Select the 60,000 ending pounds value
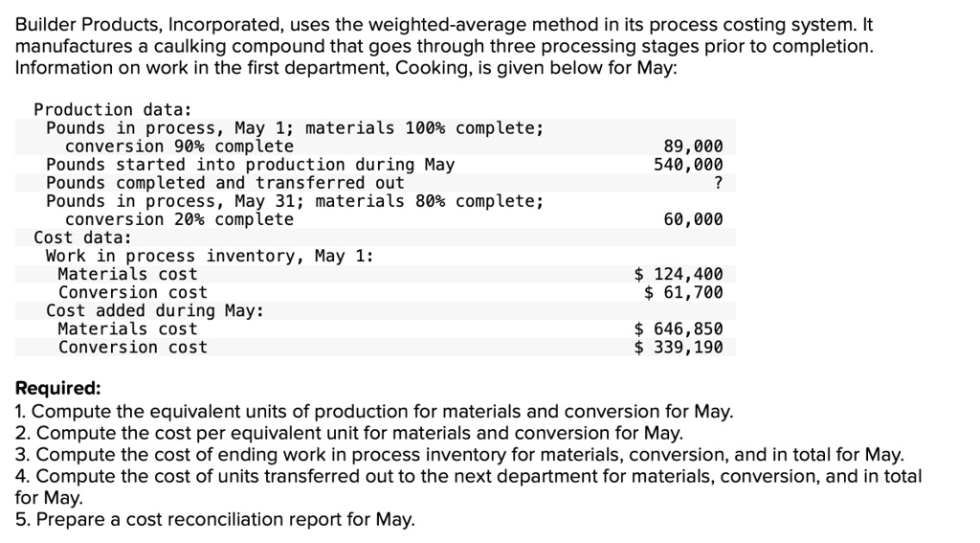 [693, 219]
